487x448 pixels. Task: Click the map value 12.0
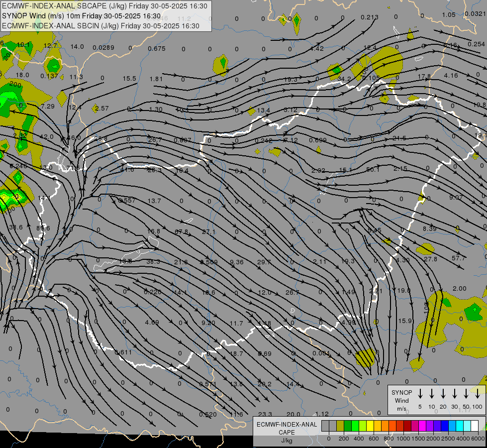click(265, 292)
